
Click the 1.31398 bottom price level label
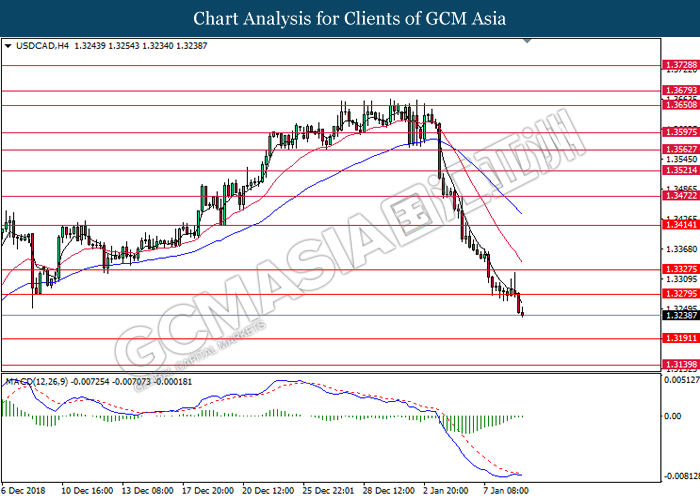[681, 364]
